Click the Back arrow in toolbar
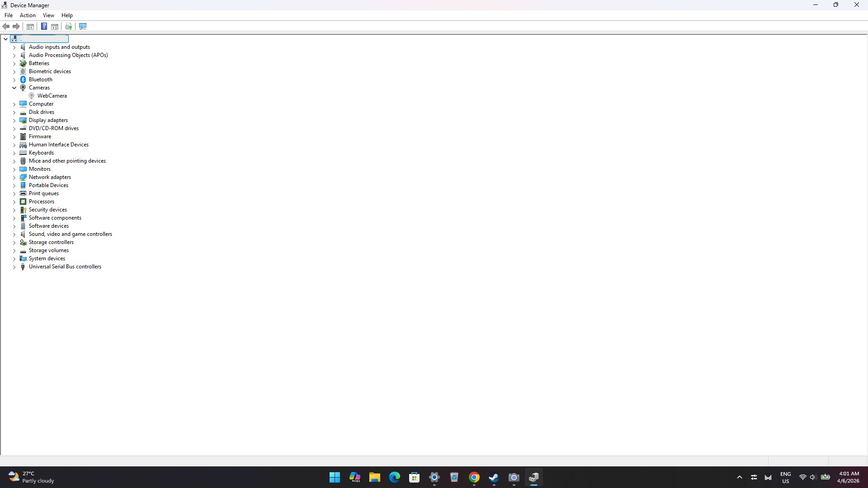This screenshot has width=868, height=488. [x=6, y=26]
